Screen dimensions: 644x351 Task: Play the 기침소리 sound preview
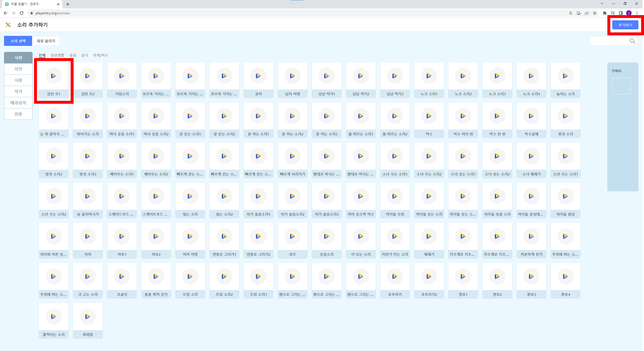coord(122,76)
